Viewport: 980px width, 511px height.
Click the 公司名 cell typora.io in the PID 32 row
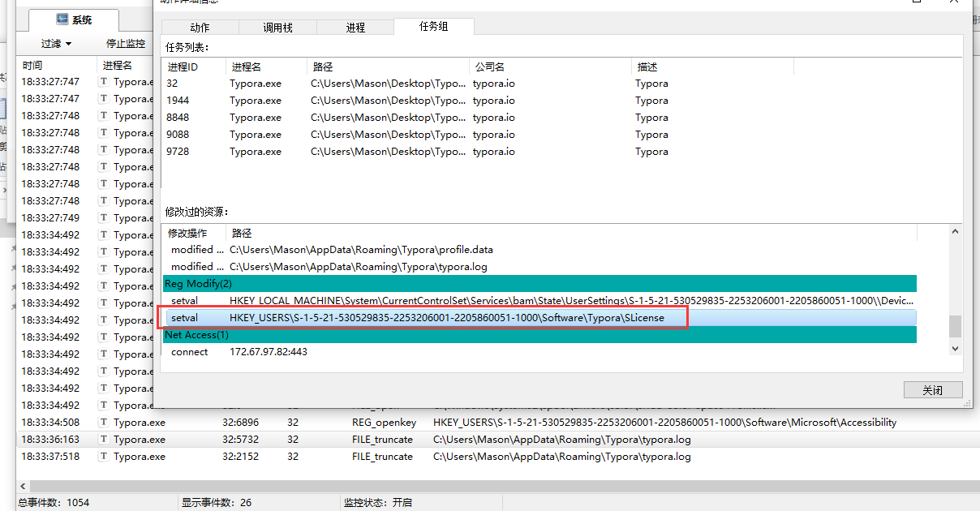(494, 84)
